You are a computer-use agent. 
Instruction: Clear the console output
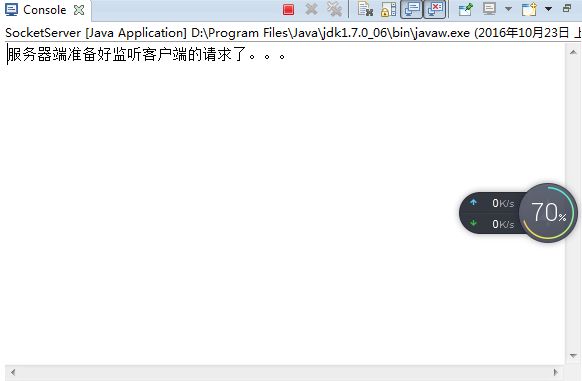click(365, 9)
